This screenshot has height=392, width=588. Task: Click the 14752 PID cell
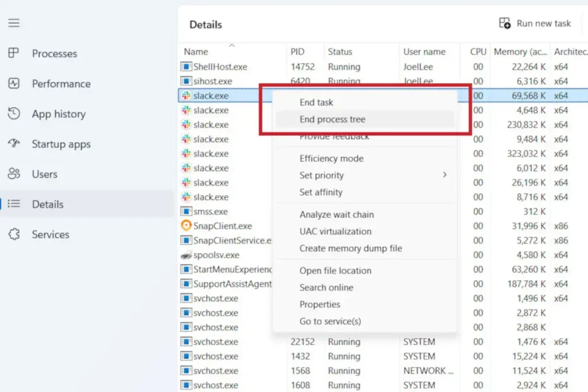point(303,67)
